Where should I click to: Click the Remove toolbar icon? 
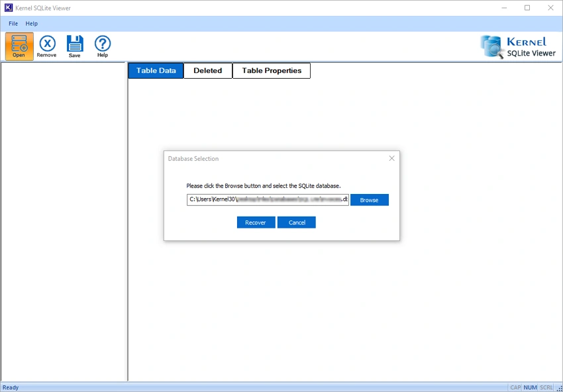tap(46, 46)
